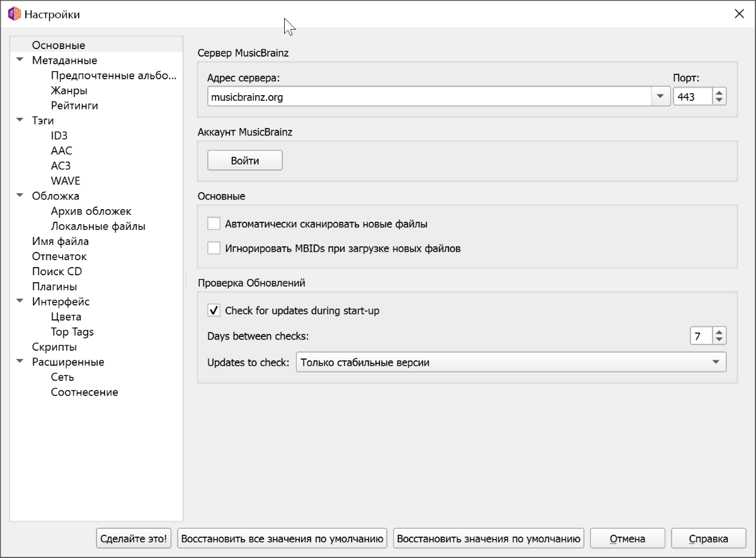Click the Days between checks field
Image resolution: width=756 pixels, height=558 pixels.
[701, 336]
